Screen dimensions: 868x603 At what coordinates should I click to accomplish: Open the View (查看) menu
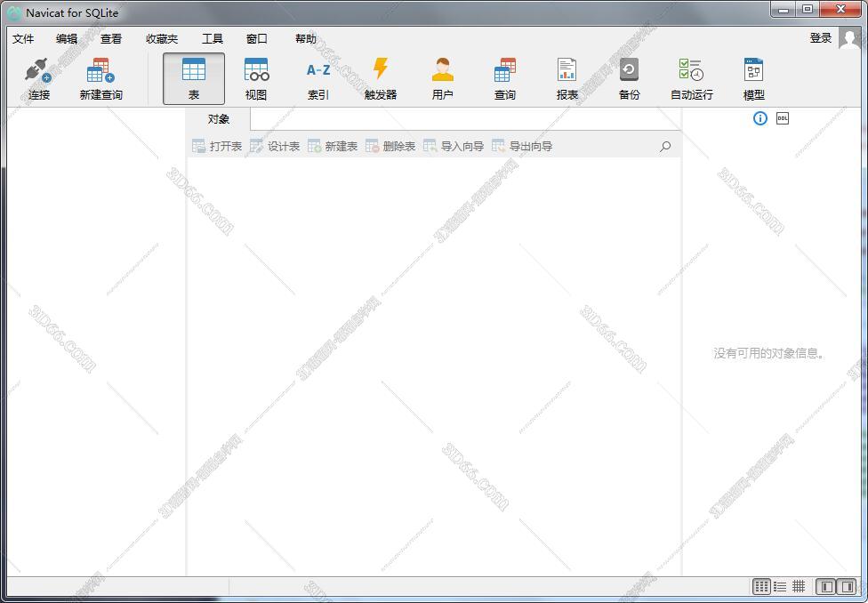point(110,39)
